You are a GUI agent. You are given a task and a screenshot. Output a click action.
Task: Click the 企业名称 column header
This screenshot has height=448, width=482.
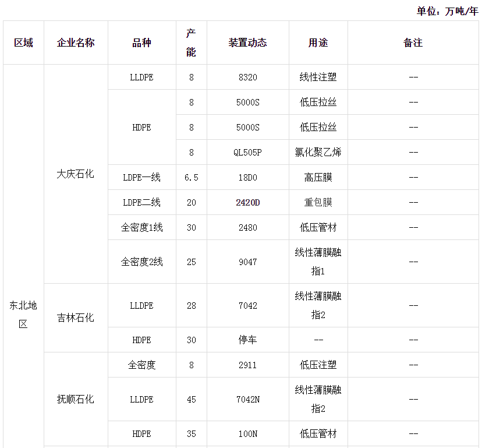76,43
